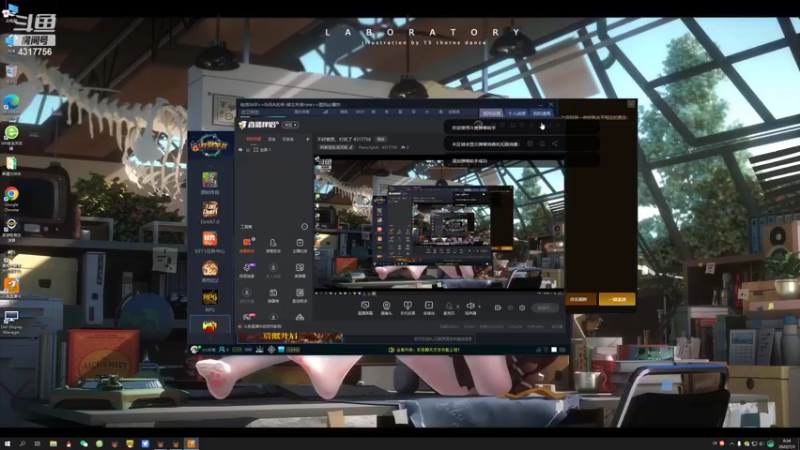Open Microsoft Edge from the desktop
Screen dimensions: 800x450
click(x=11, y=107)
